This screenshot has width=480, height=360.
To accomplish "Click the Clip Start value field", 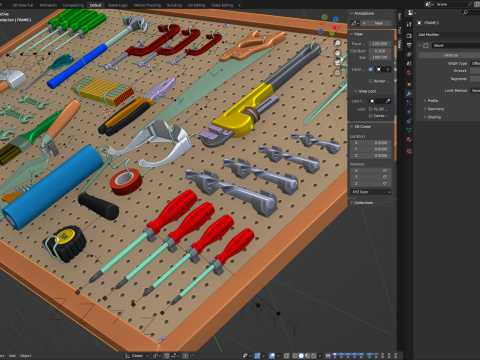I will [380, 51].
